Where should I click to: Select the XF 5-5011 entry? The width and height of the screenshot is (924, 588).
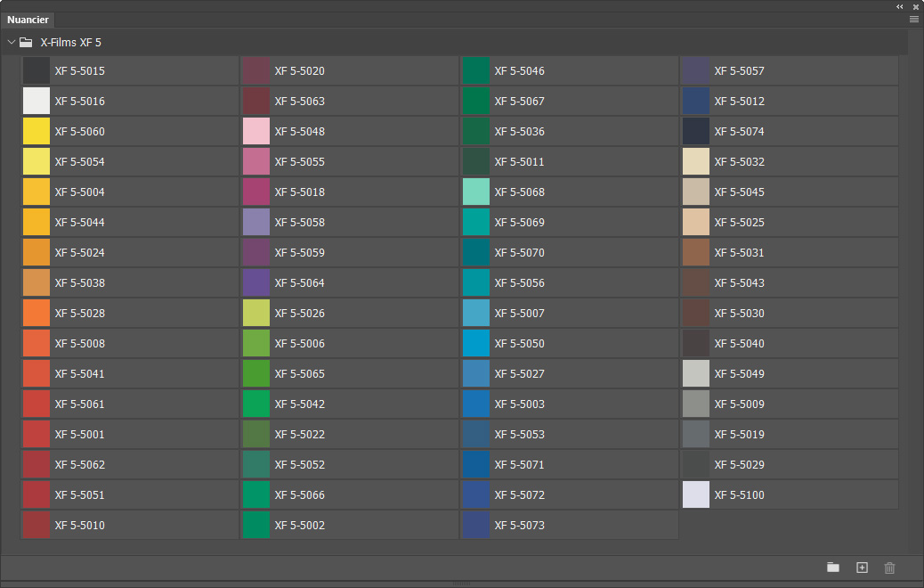click(x=569, y=161)
